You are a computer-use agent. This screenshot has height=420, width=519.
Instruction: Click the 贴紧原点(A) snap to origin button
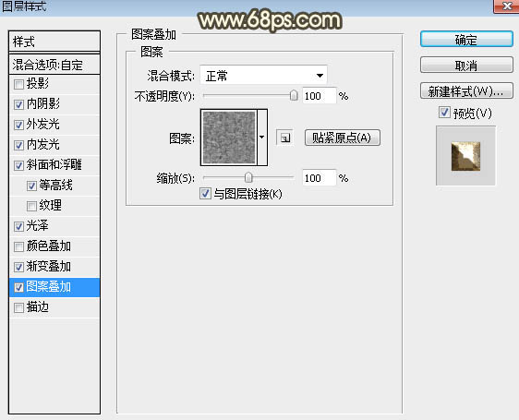click(x=342, y=138)
